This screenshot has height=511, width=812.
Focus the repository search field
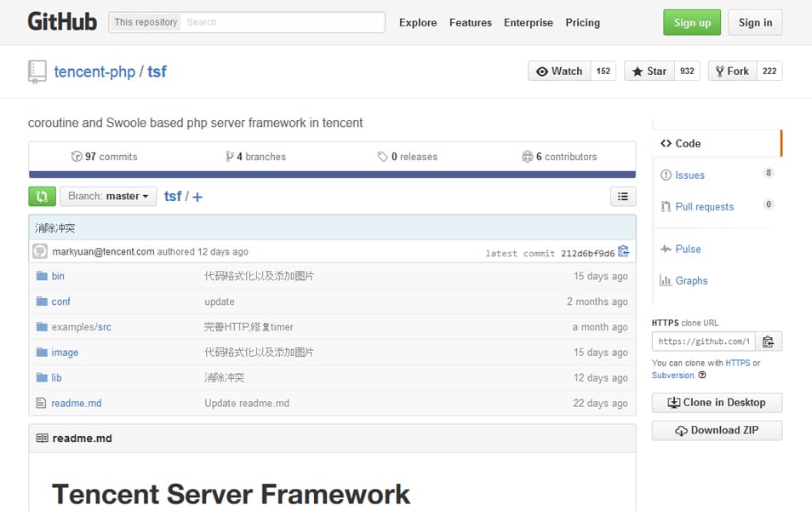[x=283, y=22]
